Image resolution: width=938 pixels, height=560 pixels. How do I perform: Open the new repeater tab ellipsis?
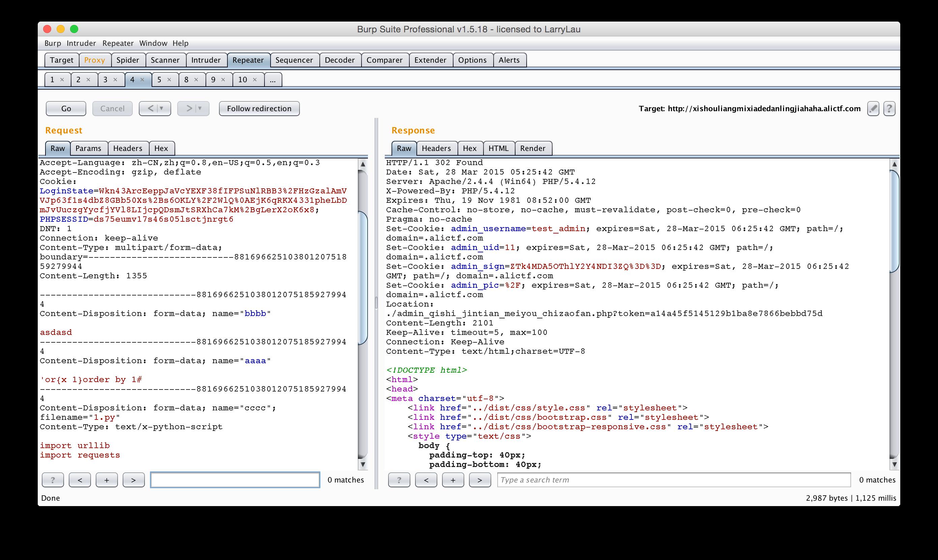(273, 80)
